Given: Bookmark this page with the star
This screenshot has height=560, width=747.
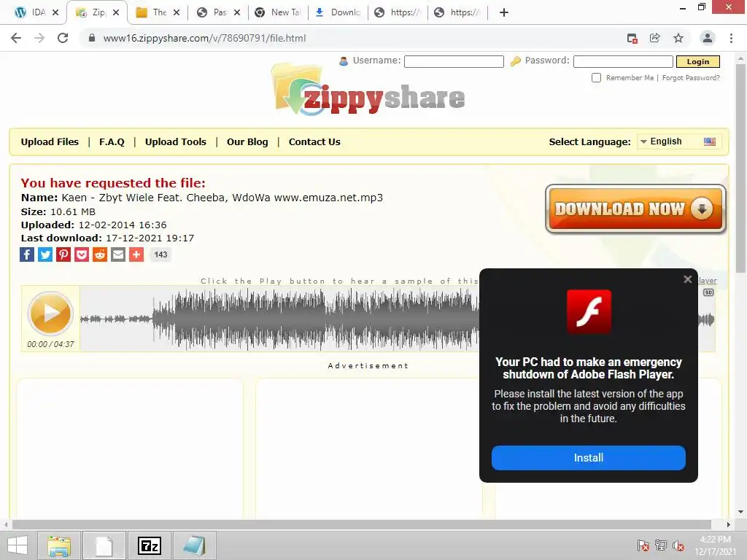Looking at the screenshot, I should (678, 38).
